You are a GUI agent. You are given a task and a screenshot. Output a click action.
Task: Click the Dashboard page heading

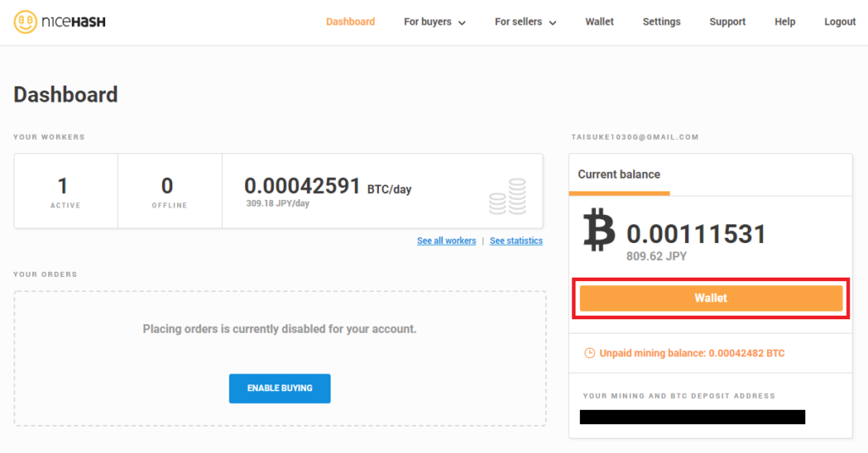tap(65, 95)
